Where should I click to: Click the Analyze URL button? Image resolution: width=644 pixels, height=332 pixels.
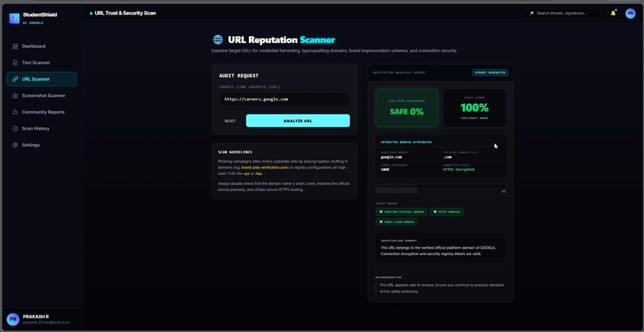coord(298,121)
